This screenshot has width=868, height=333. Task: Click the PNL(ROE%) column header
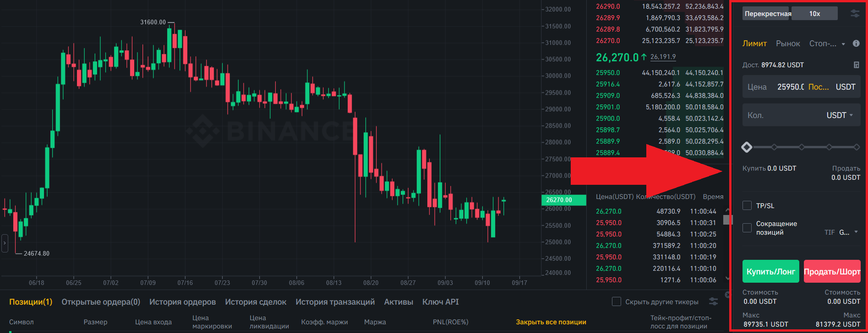451,322
